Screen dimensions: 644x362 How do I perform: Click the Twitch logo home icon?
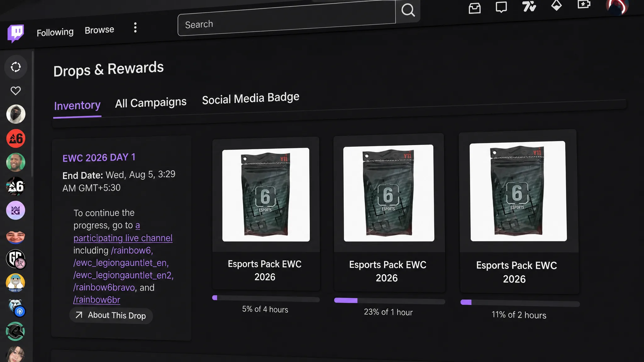pyautogui.click(x=16, y=33)
